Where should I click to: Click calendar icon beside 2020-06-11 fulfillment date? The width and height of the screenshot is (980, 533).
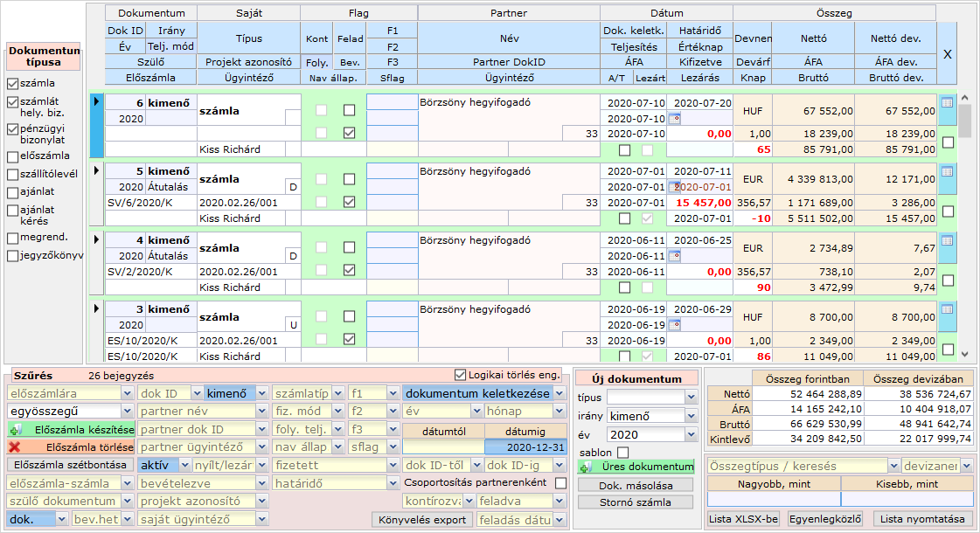pos(673,256)
